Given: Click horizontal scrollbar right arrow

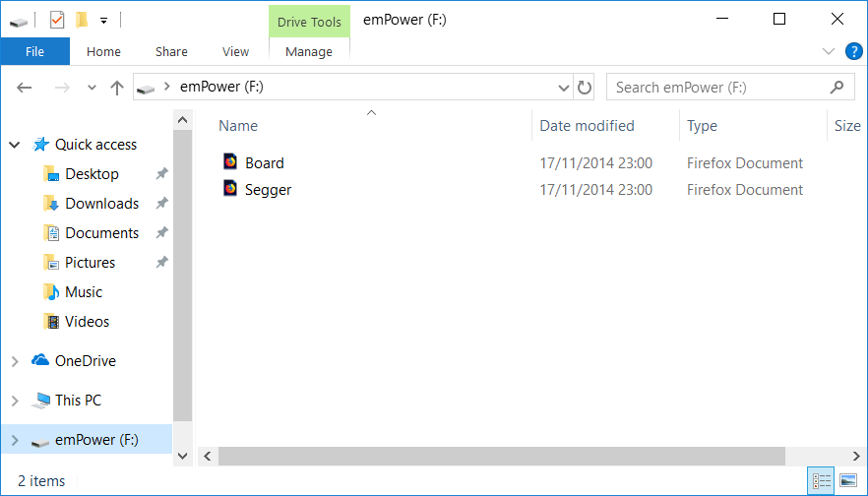Looking at the screenshot, I should (x=856, y=457).
